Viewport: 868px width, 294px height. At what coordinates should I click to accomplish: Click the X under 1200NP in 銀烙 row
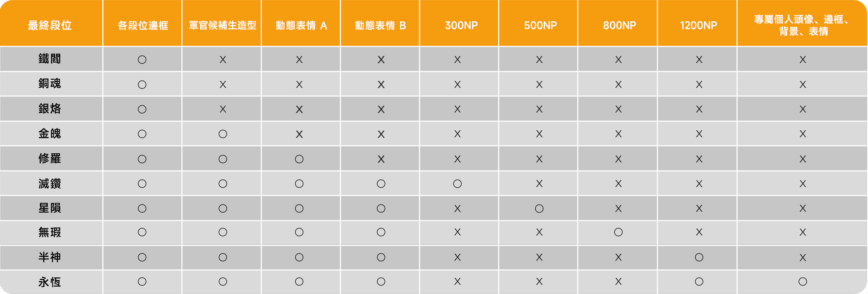click(x=699, y=109)
